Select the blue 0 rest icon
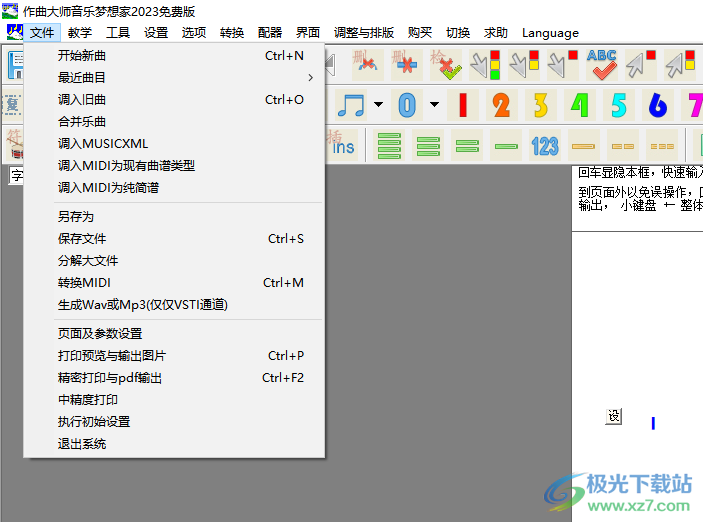The height and width of the screenshot is (522, 703). point(407,105)
